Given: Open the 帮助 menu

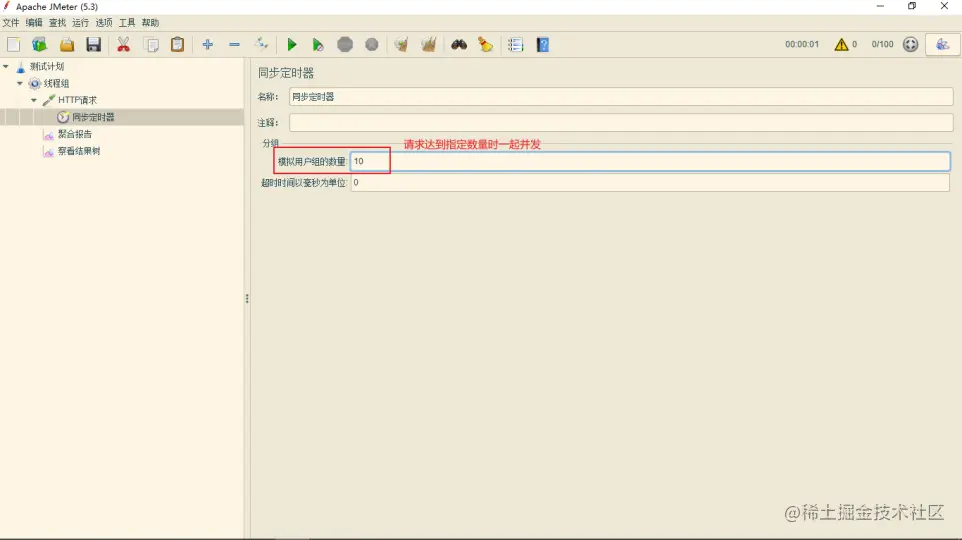Looking at the screenshot, I should (150, 23).
